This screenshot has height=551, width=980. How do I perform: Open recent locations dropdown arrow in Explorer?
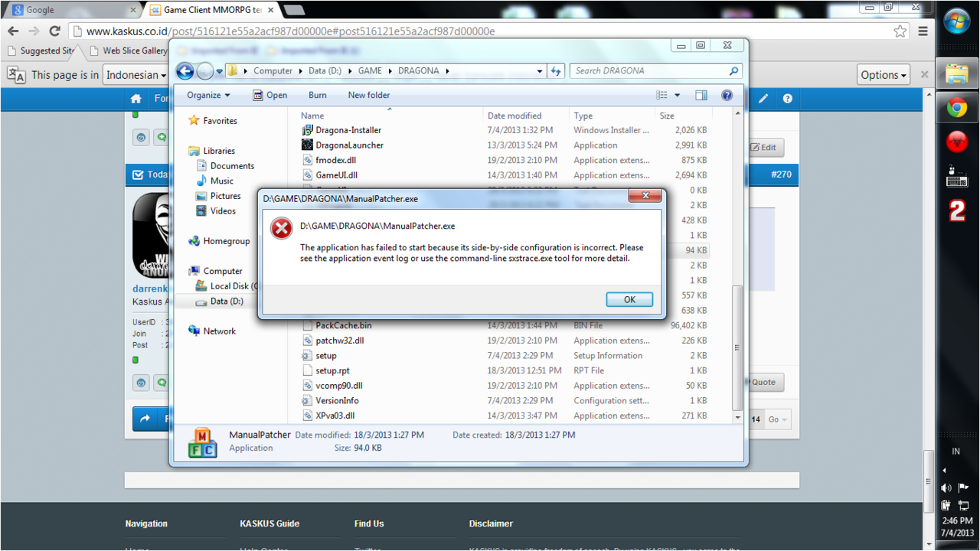coord(219,71)
